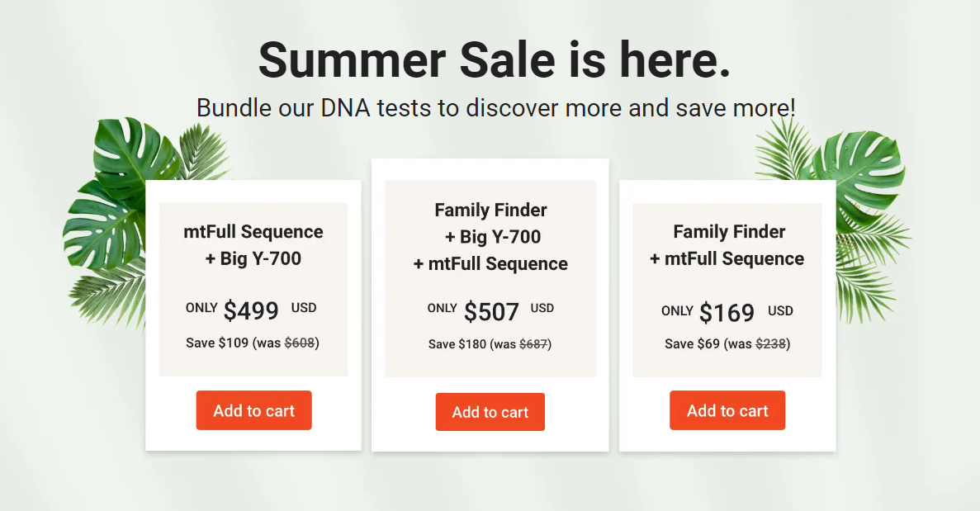Viewport: 980px width, 511px height.
Task: Click the crossed-out $687 original price
Action: pyautogui.click(x=534, y=343)
